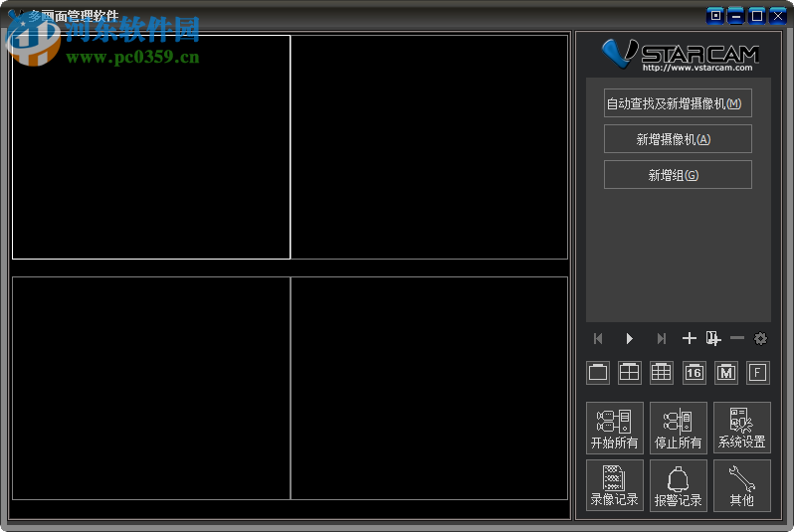Click the title bar compact-mode button

pos(715,16)
